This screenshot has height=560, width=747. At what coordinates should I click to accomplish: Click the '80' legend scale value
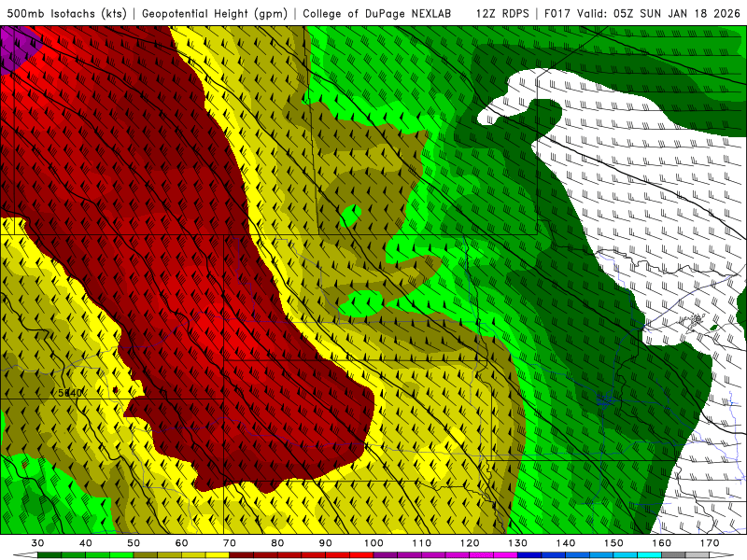click(x=277, y=543)
